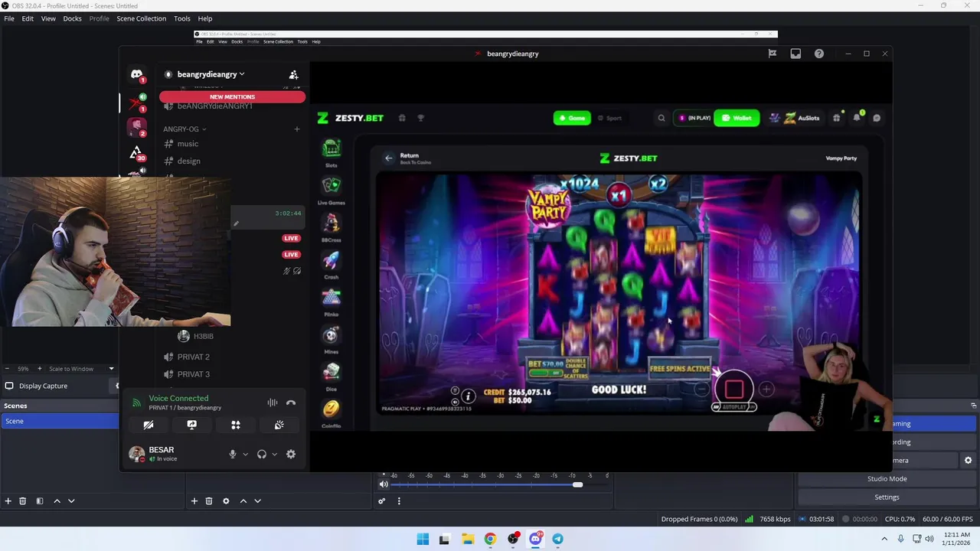
Task: Open Discord user settings gear
Action: pyautogui.click(x=291, y=455)
